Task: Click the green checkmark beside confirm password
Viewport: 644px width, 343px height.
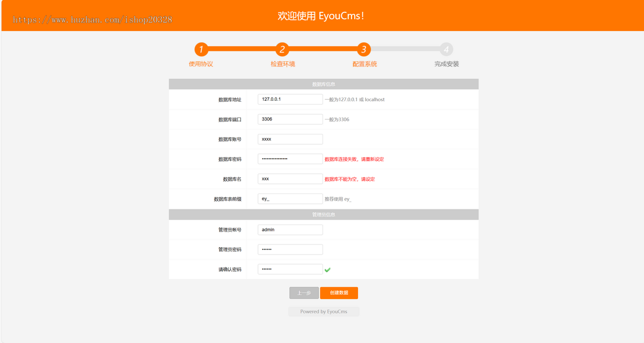Action: 327,270
